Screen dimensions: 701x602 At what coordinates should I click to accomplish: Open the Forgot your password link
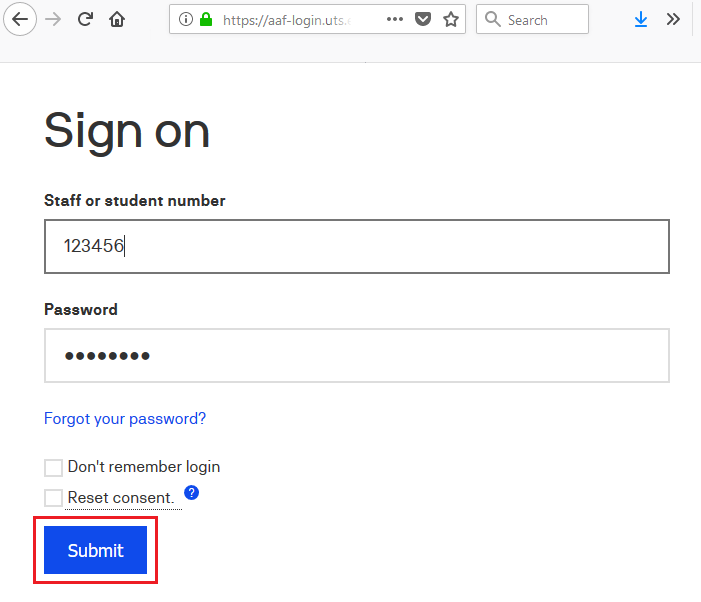125,418
